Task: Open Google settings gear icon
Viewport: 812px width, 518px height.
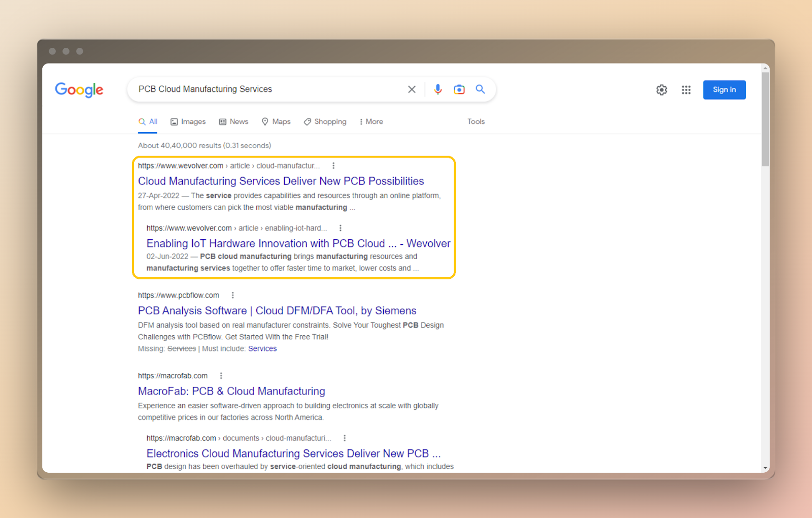Action: coord(662,90)
